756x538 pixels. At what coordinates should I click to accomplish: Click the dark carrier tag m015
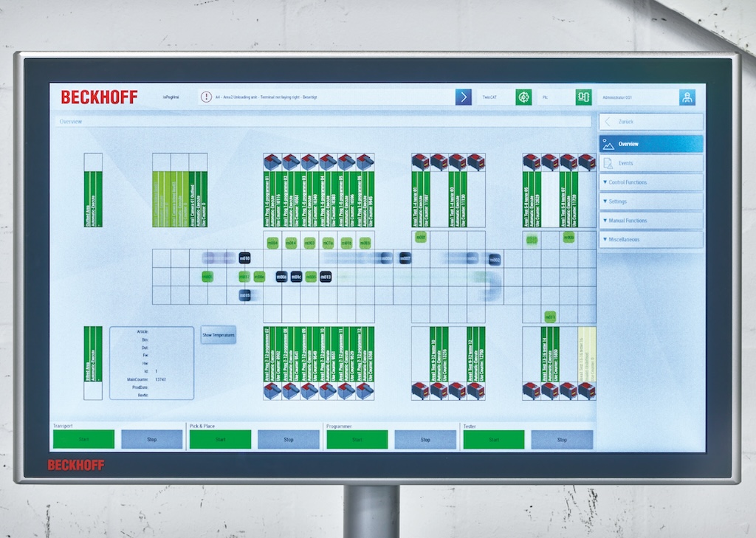[245, 295]
